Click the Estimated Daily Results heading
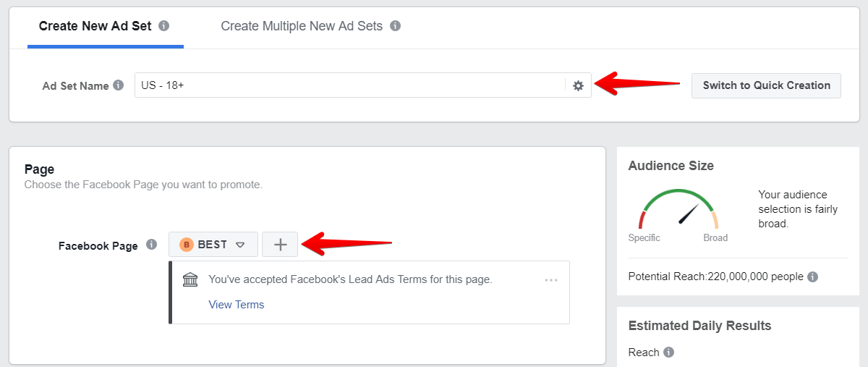868x367 pixels. pos(699,326)
